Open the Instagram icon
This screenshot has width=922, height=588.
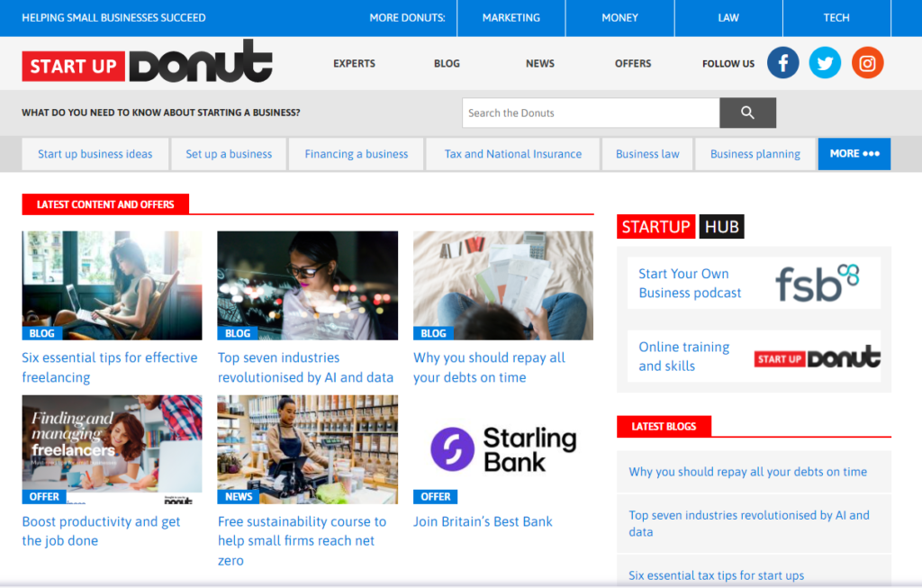867,62
